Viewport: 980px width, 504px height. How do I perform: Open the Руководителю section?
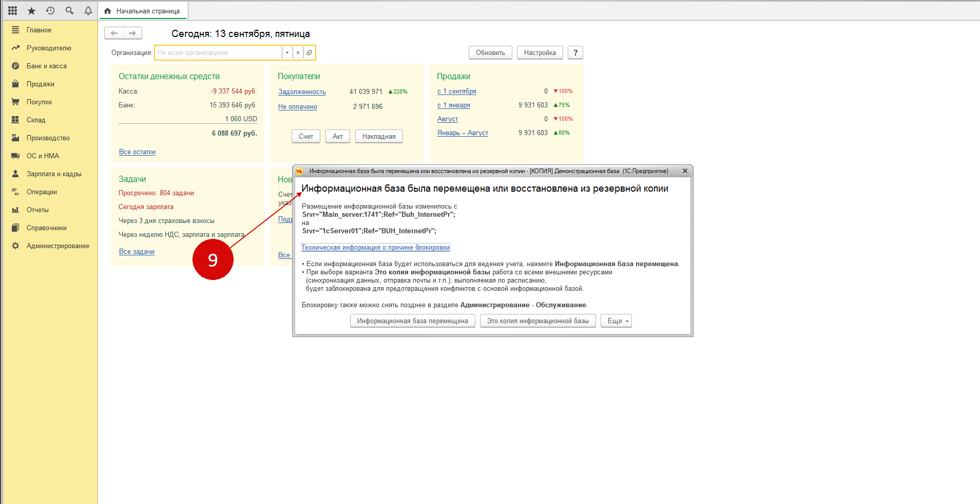pyautogui.click(x=49, y=48)
